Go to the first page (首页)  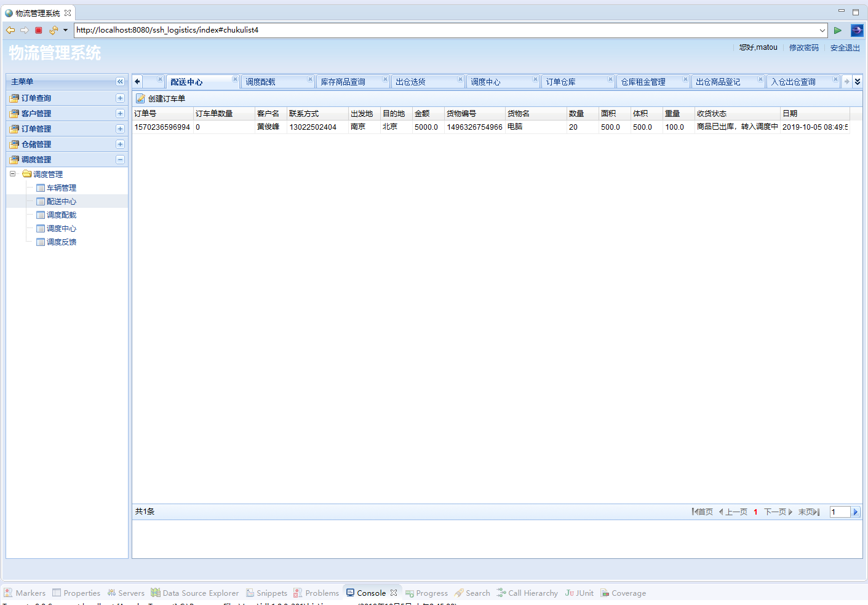tap(703, 512)
